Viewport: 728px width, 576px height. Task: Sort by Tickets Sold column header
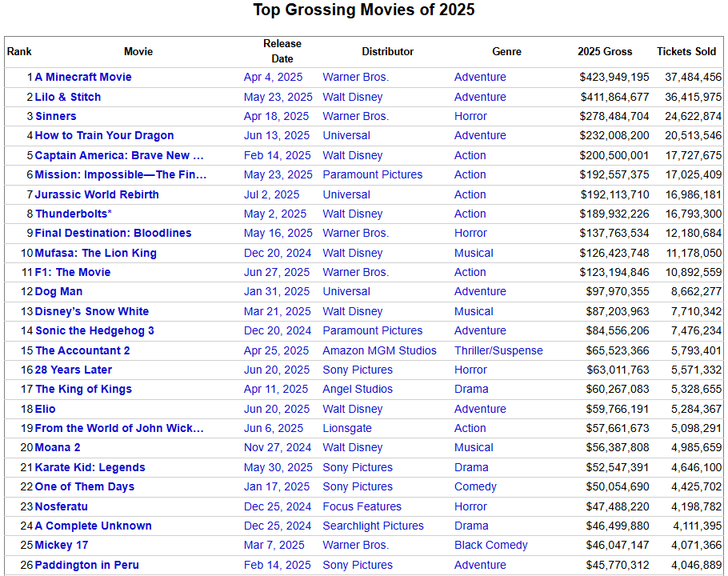(686, 51)
